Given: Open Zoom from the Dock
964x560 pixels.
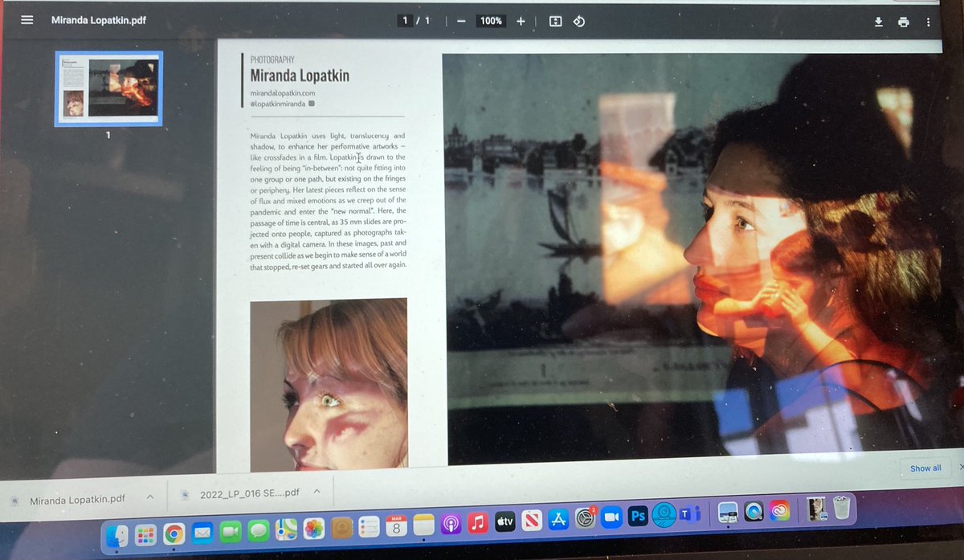Looking at the screenshot, I should click(x=612, y=517).
